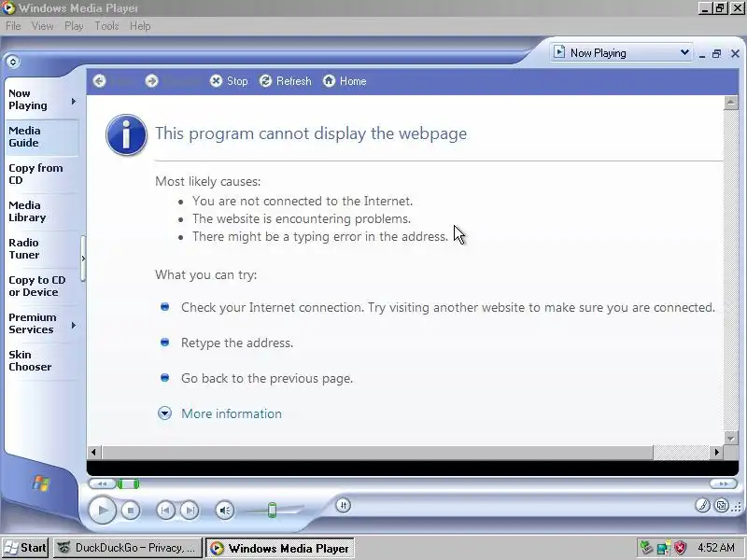Image resolution: width=747 pixels, height=560 pixels.
Task: Expand the Premium Services arrow
Action: click(74, 325)
